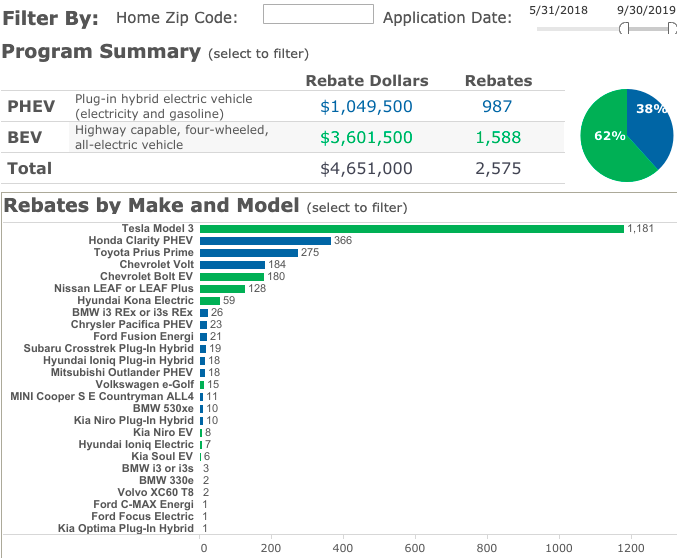The image size is (677, 558).
Task: Click the Kia Optima Plug-In Hybrid label
Action: 126,529
